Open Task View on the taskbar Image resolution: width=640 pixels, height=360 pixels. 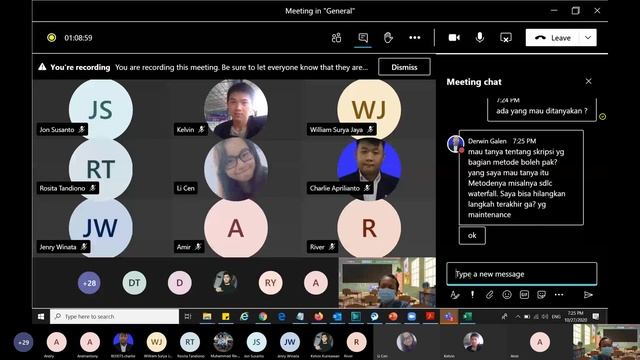tap(188, 316)
